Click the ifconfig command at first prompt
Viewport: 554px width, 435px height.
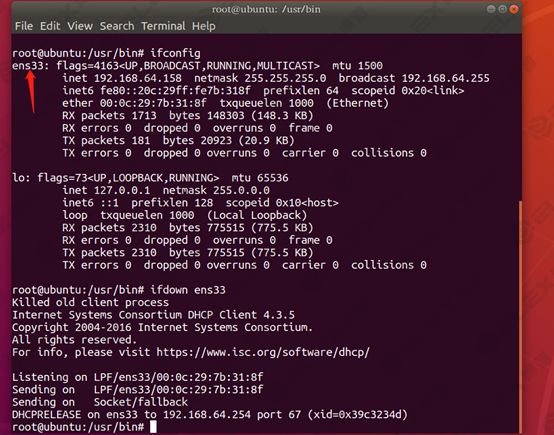tap(175, 53)
